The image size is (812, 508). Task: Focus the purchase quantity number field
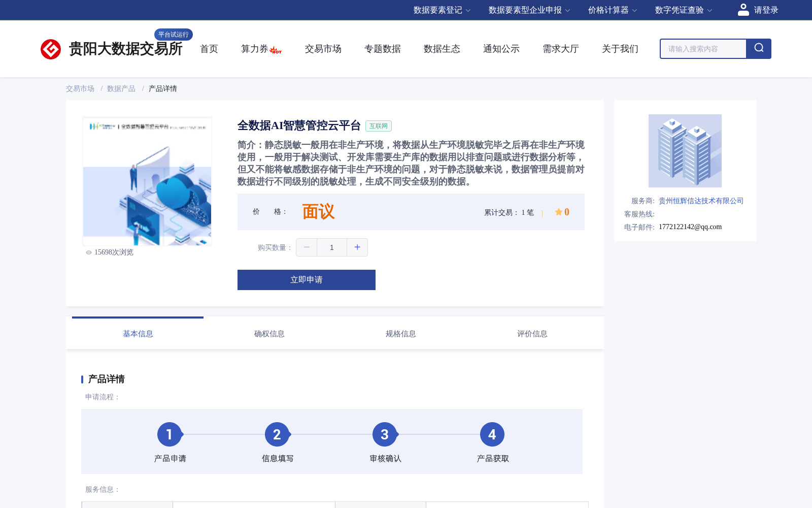click(332, 247)
